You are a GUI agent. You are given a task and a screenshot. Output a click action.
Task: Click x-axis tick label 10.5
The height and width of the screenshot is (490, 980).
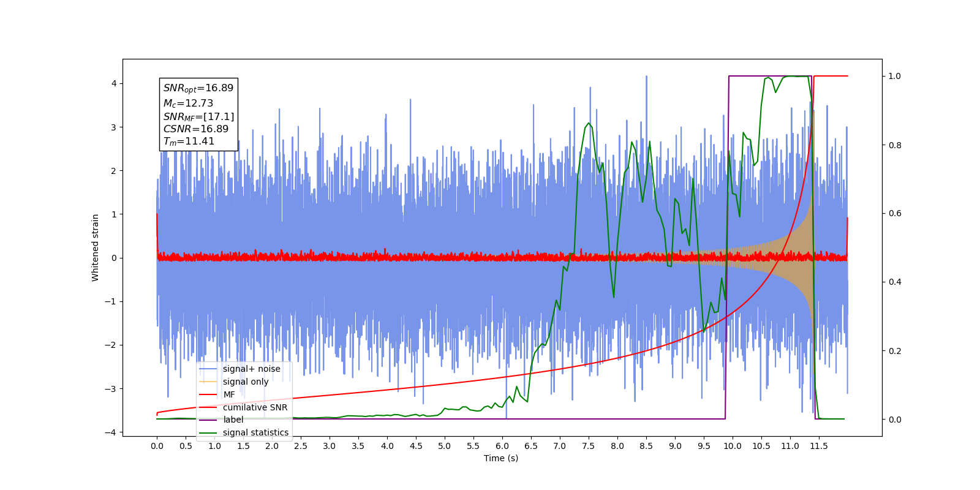click(x=761, y=446)
